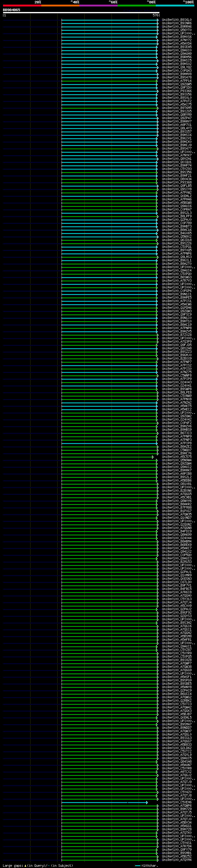Select hit label UniRef100_A5BV34
This screenshot has width=197, height=868.
tap(176, 822)
